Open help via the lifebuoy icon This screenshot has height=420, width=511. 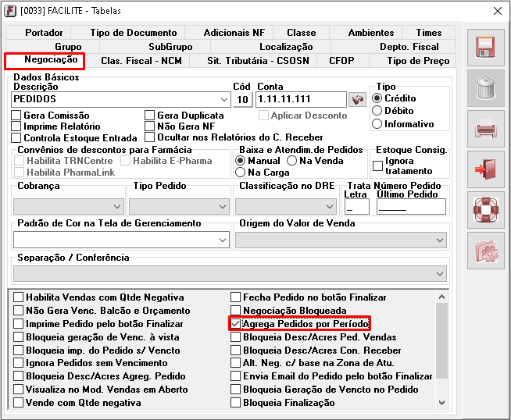tap(485, 210)
